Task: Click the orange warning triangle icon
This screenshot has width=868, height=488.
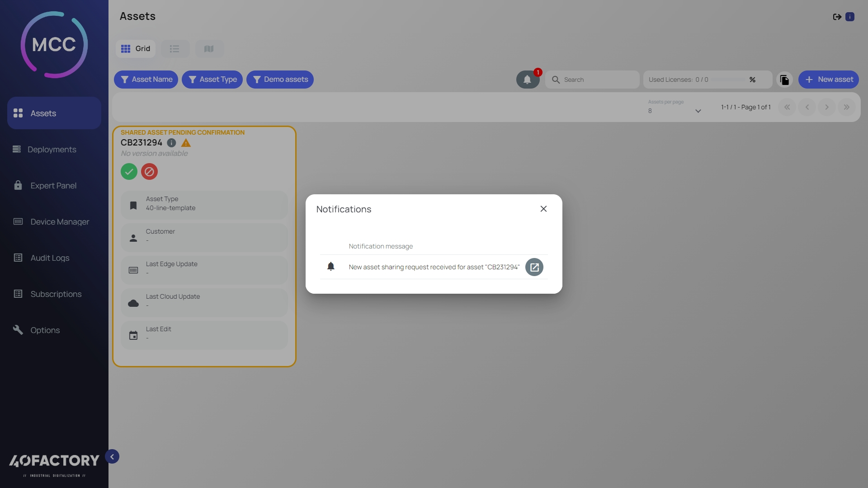Action: coord(186,143)
